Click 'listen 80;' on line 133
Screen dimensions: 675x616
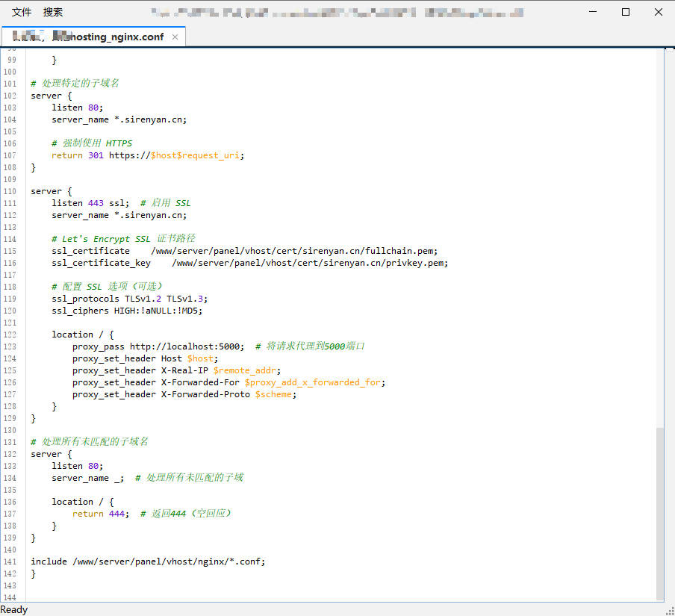coord(78,466)
